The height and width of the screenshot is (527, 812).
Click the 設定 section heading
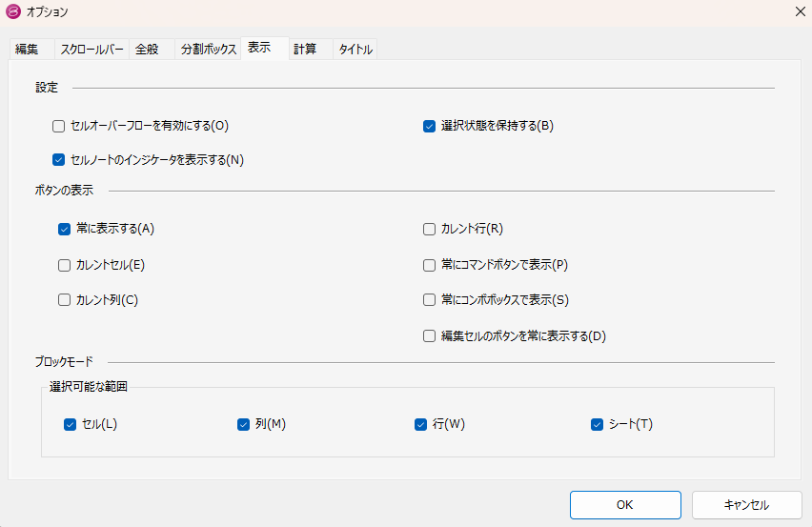[47, 88]
